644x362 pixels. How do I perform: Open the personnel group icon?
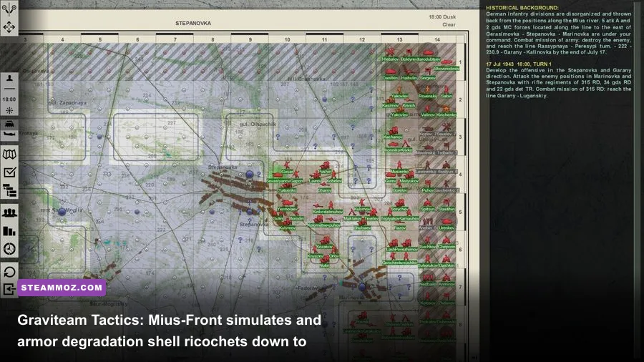coord(9,212)
